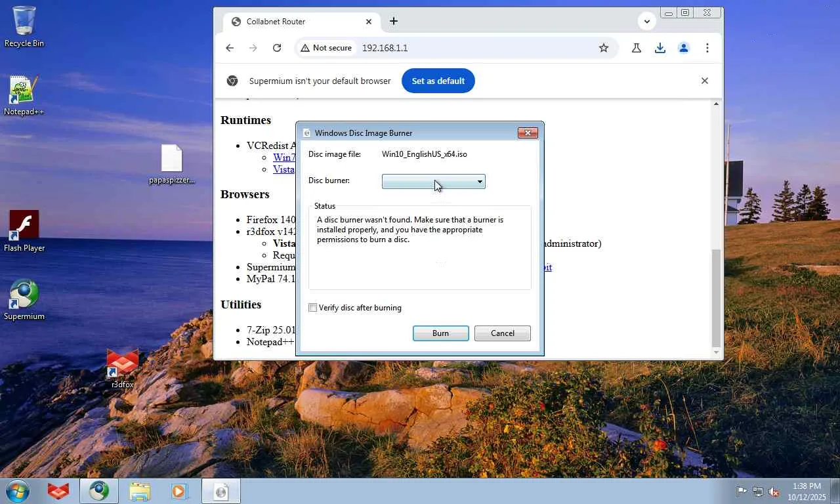Open the browser downloads icon
This screenshot has height=504, width=840.
coord(660,48)
